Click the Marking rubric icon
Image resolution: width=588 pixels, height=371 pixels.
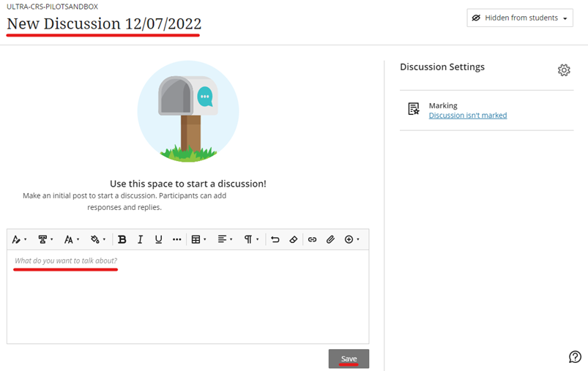[414, 109]
